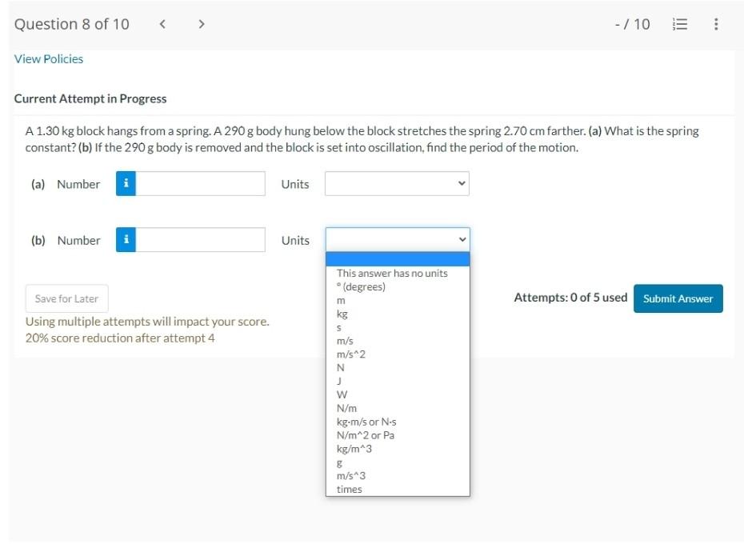The width and height of the screenshot is (744, 560).
Task: Click '20% score reduction after attempt 4' text
Action: click(120, 338)
